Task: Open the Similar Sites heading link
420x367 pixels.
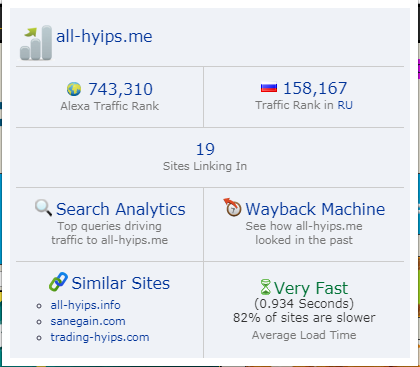Action: coord(121,283)
